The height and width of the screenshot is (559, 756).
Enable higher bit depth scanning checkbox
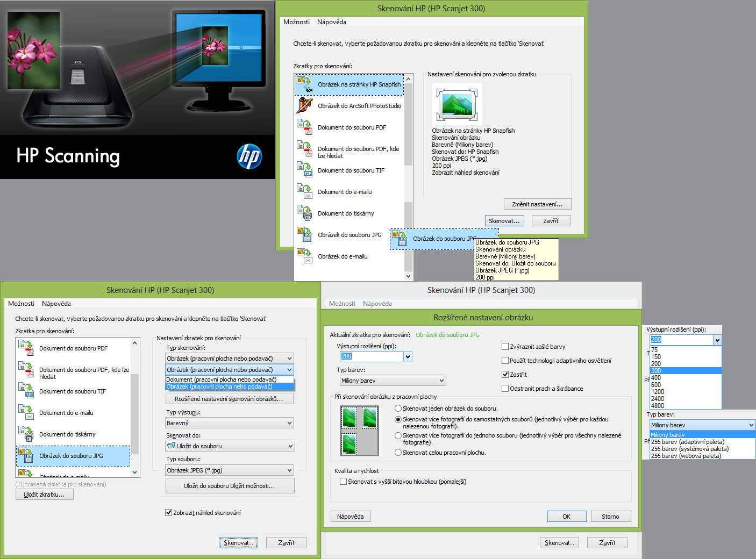(343, 482)
